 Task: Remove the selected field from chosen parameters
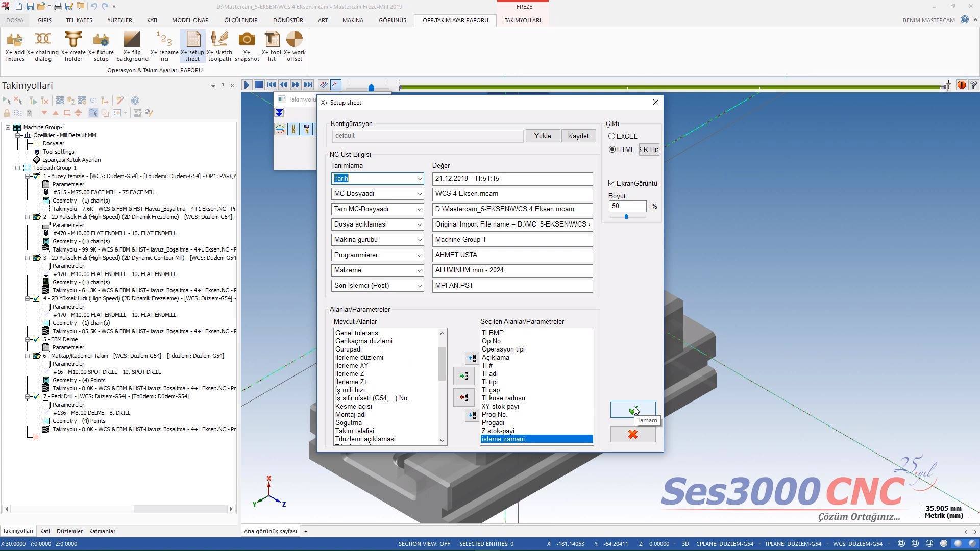[463, 397]
